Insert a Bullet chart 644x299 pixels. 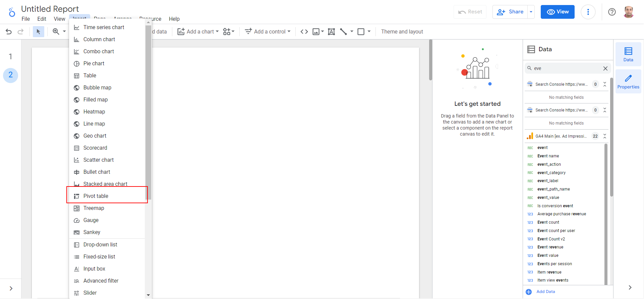(107, 172)
